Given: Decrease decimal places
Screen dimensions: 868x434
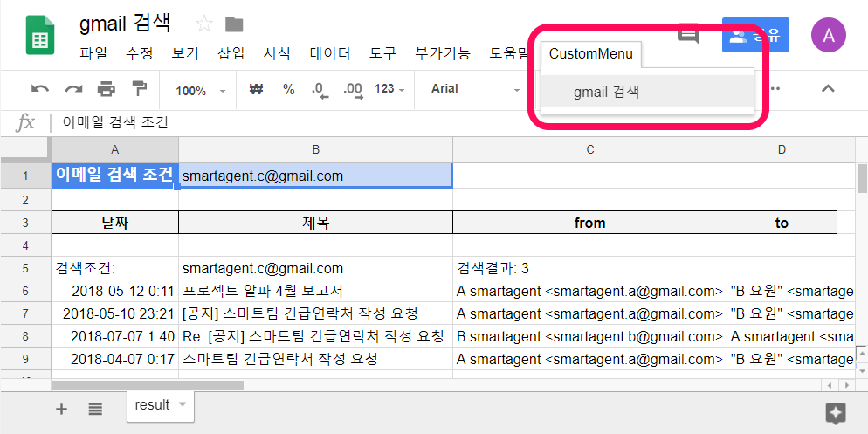Looking at the screenshot, I should [x=320, y=90].
